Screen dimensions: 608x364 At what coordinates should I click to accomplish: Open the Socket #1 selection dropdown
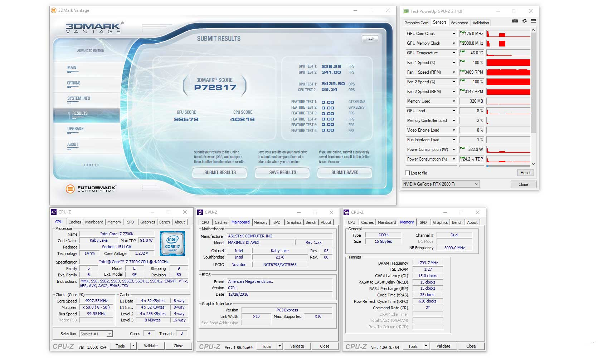tap(109, 333)
